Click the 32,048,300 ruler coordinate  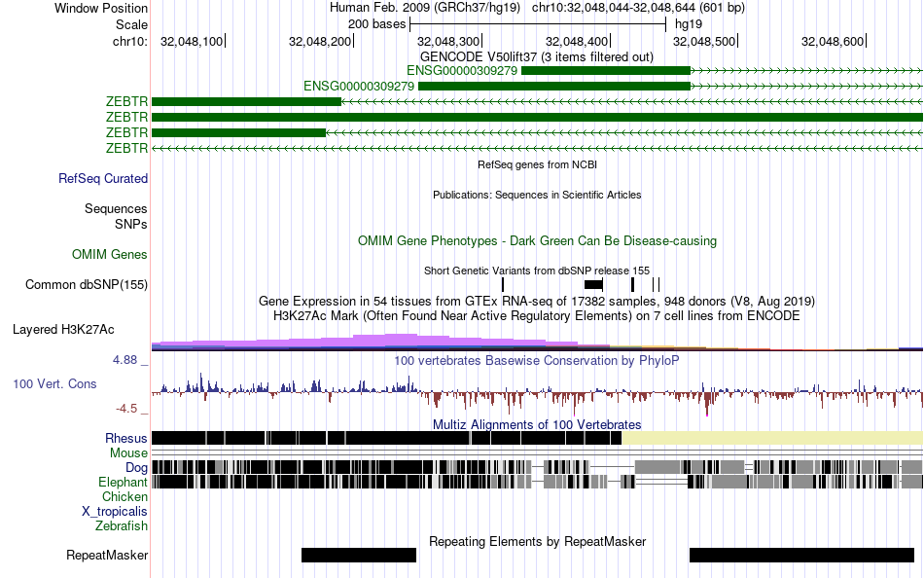point(448,41)
